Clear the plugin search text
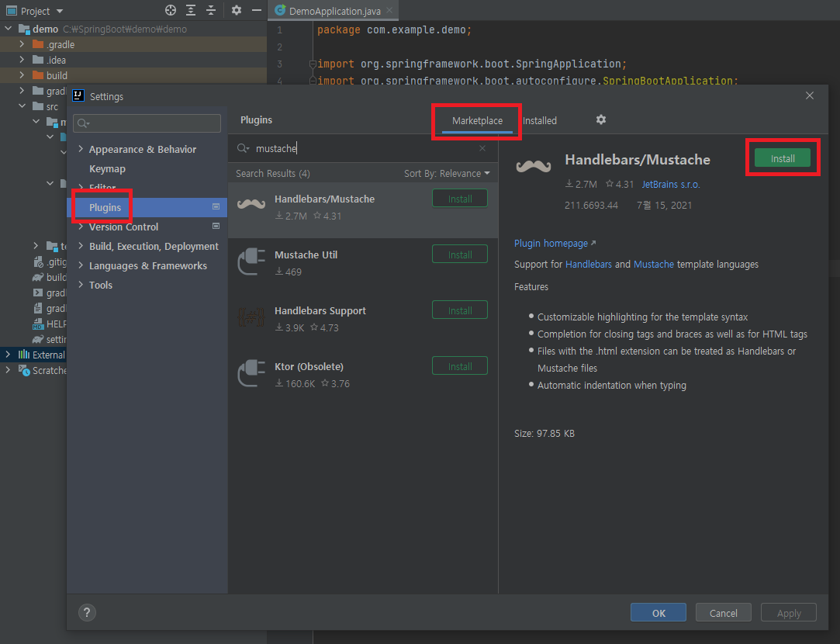The height and width of the screenshot is (644, 840). pyautogui.click(x=482, y=148)
